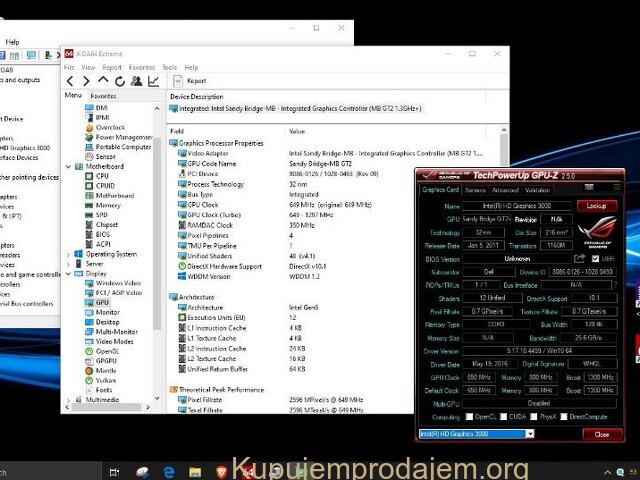Click the graph icon in AIDA64 toolbar
The height and width of the screenshot is (480, 640).
153,81
